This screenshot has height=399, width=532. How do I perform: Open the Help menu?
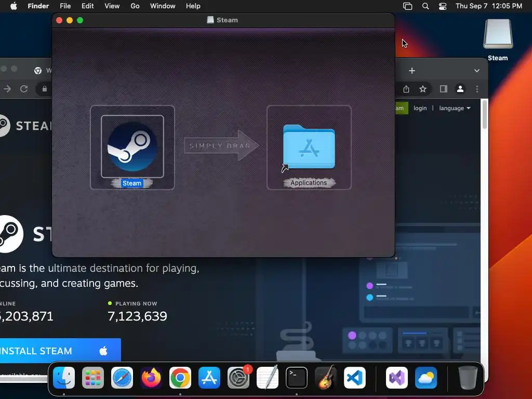point(193,6)
